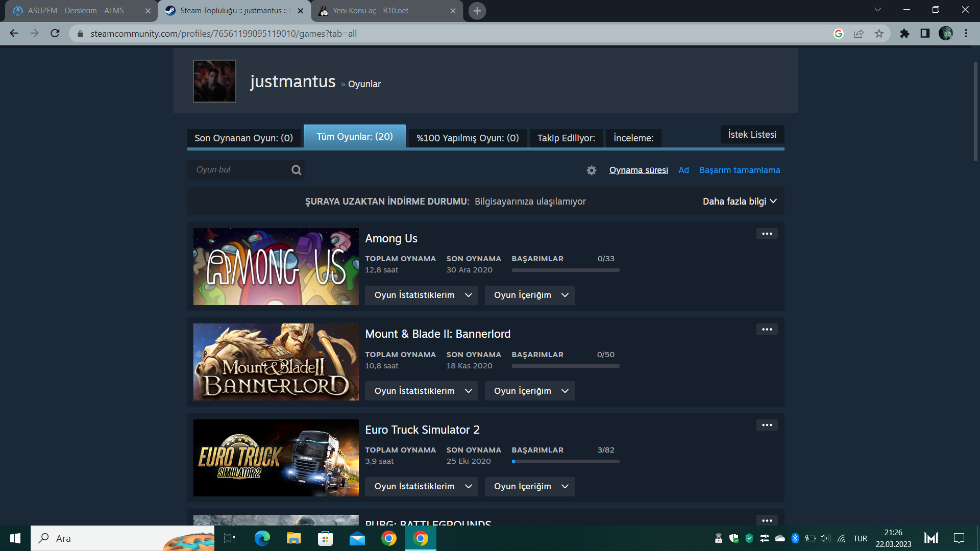Click the magnifier icon in the game search box
The height and width of the screenshot is (551, 980).
pyautogui.click(x=296, y=170)
